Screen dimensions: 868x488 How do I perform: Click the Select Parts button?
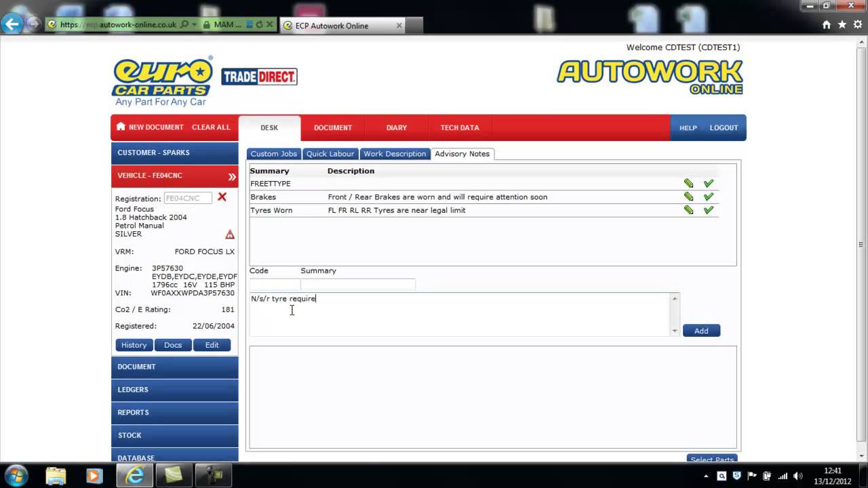point(711,460)
